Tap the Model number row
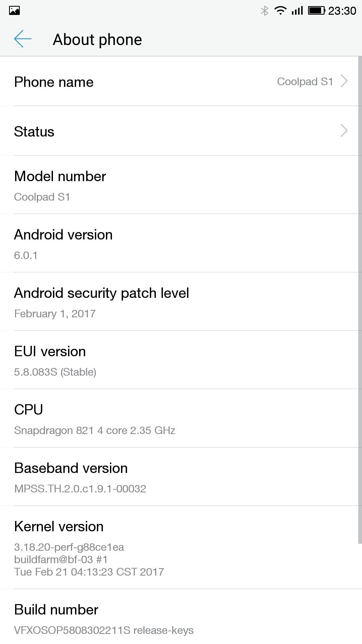Screen dimensions: 362x644 pyautogui.click(x=181, y=185)
